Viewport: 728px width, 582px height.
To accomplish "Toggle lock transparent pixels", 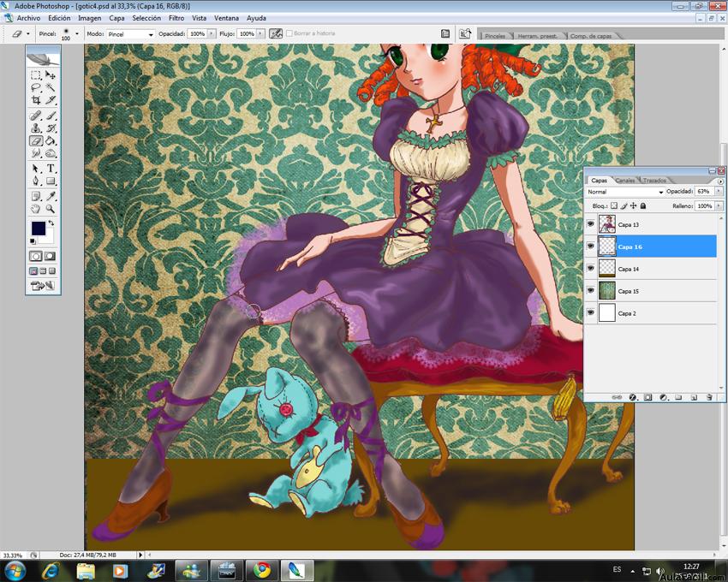I will [614, 205].
